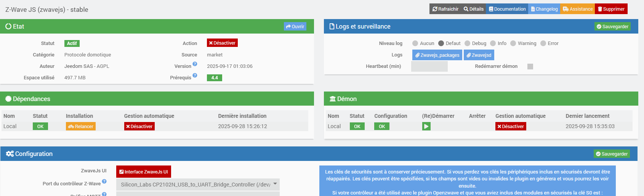Disable Démon automatic management
The image size is (644, 196).
(x=511, y=126)
